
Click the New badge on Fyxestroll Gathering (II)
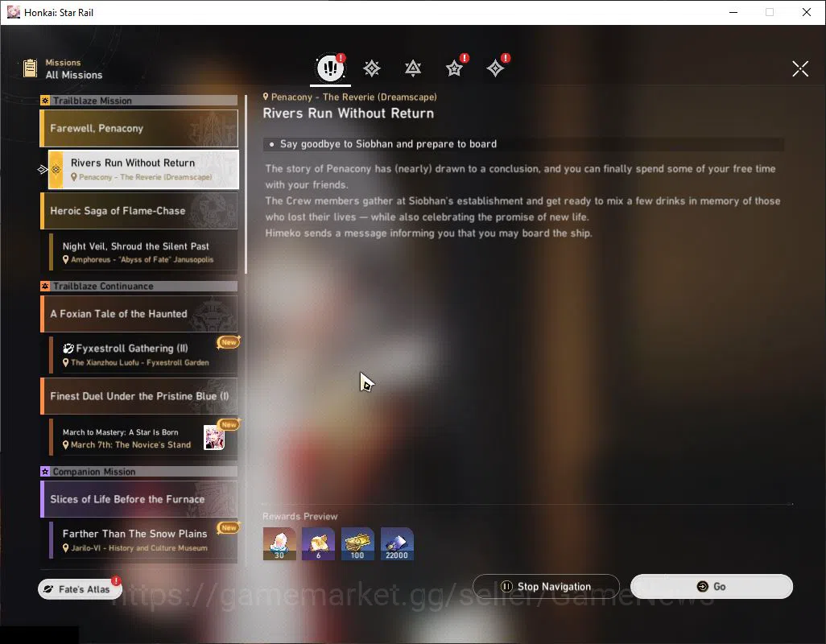click(x=229, y=342)
